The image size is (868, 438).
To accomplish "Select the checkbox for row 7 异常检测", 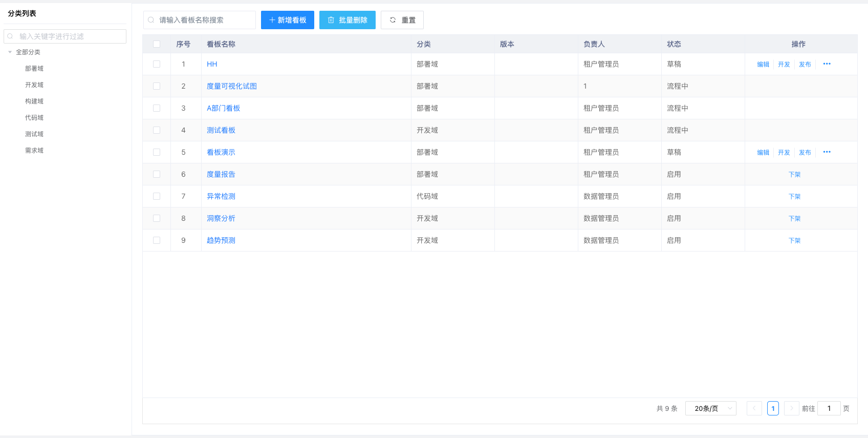I will click(157, 196).
